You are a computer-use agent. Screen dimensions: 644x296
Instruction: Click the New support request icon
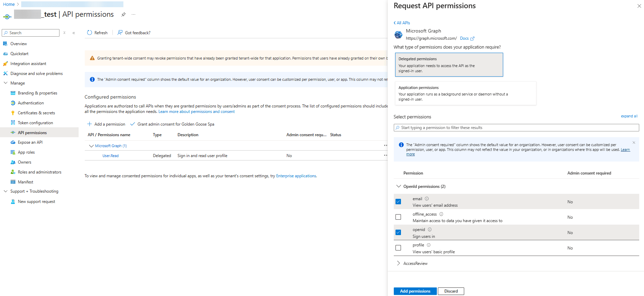click(13, 202)
